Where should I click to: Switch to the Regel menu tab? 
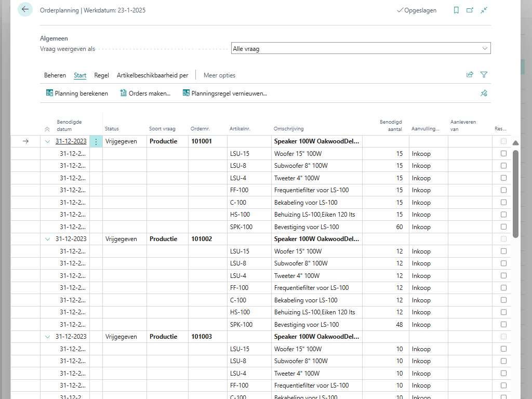[x=101, y=75]
